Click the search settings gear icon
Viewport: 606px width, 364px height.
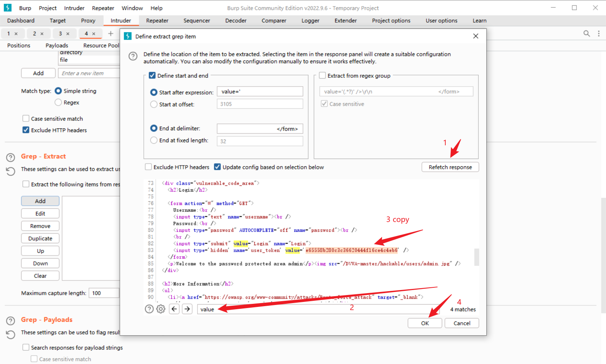pos(161,309)
